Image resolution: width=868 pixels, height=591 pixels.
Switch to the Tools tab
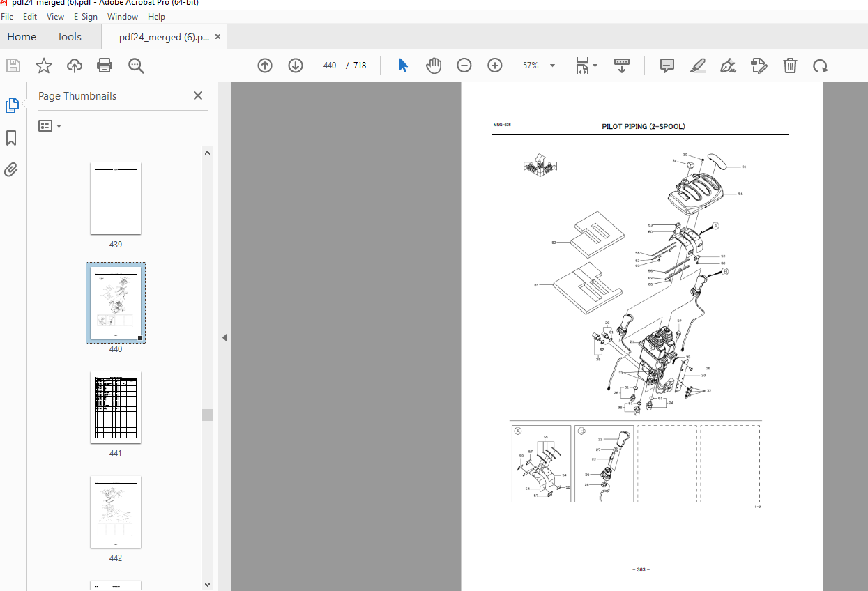69,37
